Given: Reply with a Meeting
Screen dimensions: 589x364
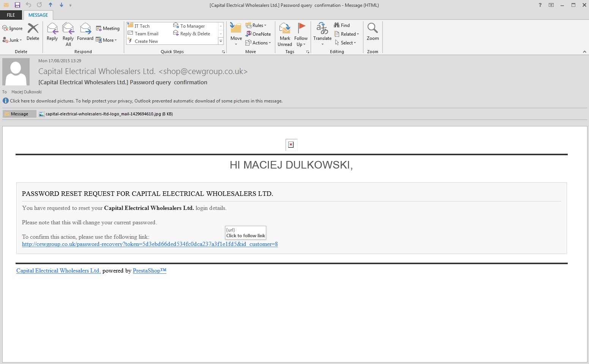Looking at the screenshot, I should pos(108,28).
